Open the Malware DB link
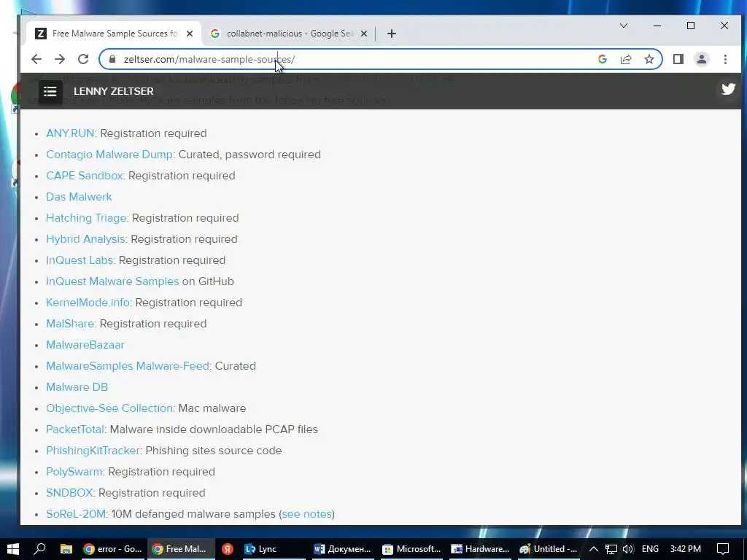Viewport: 747px width, 560px height. pos(77,387)
